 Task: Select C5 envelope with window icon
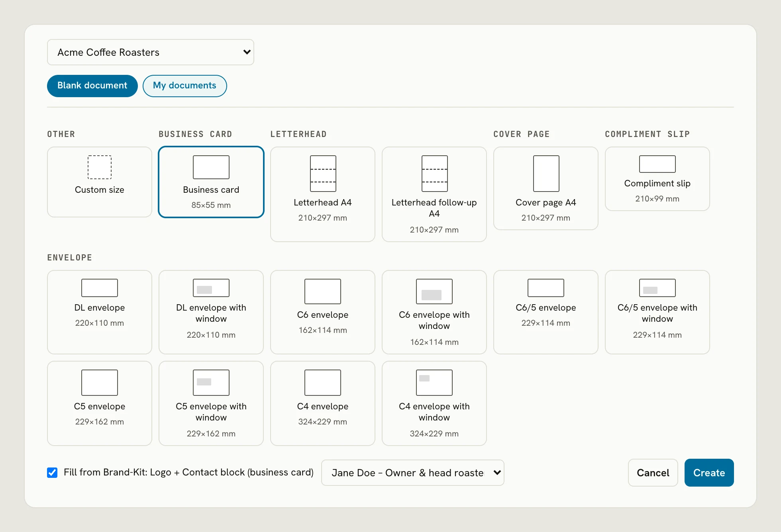211,383
